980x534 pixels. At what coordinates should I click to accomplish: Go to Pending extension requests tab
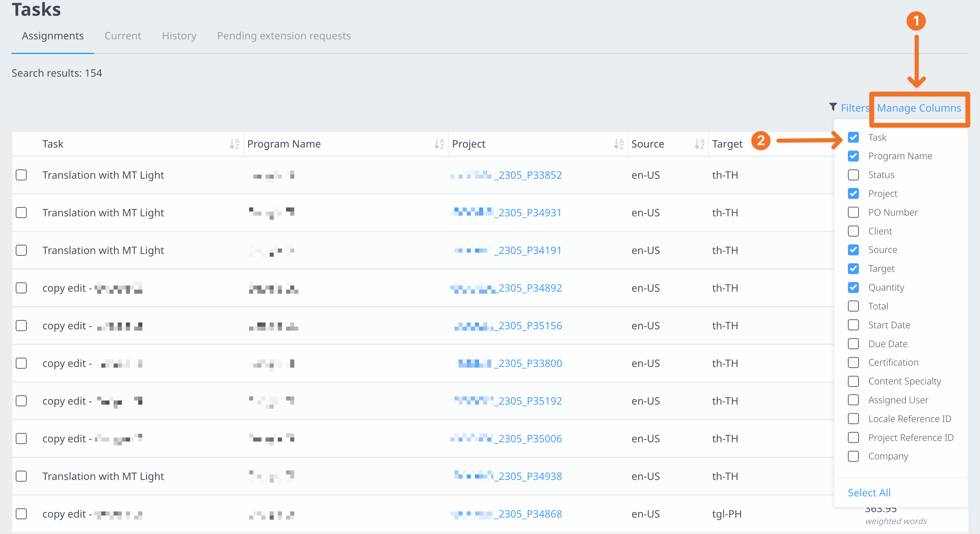tap(284, 36)
